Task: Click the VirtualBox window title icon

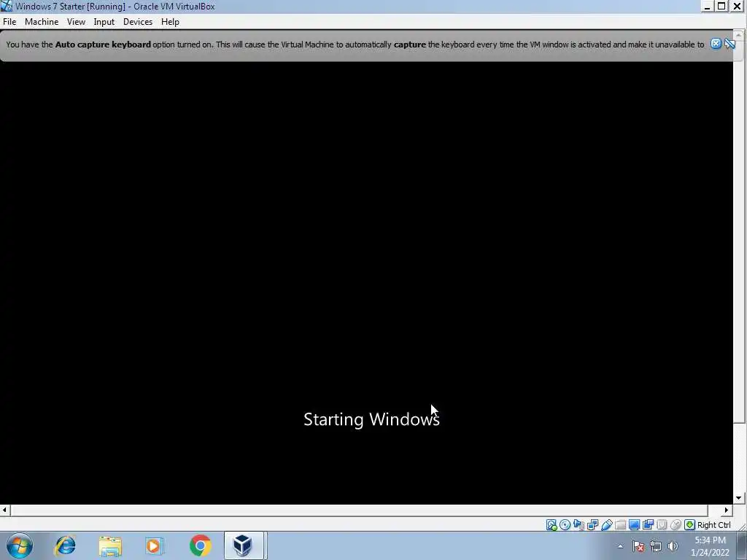Action: tap(6, 6)
